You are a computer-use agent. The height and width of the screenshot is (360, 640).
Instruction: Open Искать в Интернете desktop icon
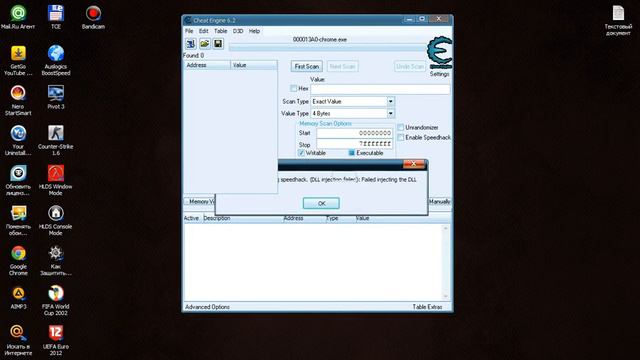(18, 340)
